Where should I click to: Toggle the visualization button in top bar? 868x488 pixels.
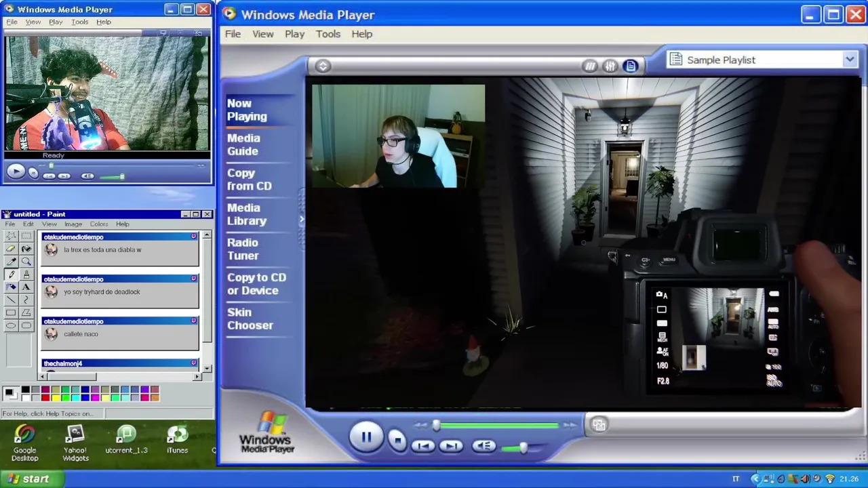[x=590, y=66]
